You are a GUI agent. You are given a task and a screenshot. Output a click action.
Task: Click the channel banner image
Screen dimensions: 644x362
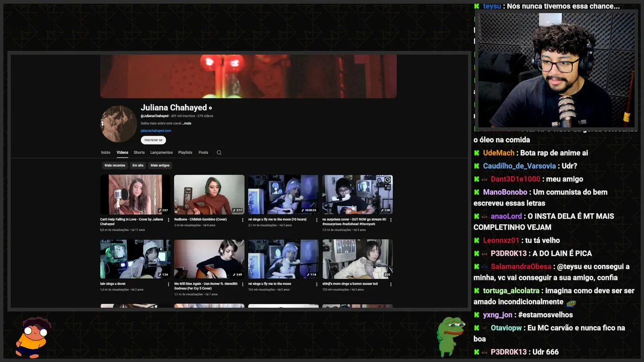coord(249,76)
